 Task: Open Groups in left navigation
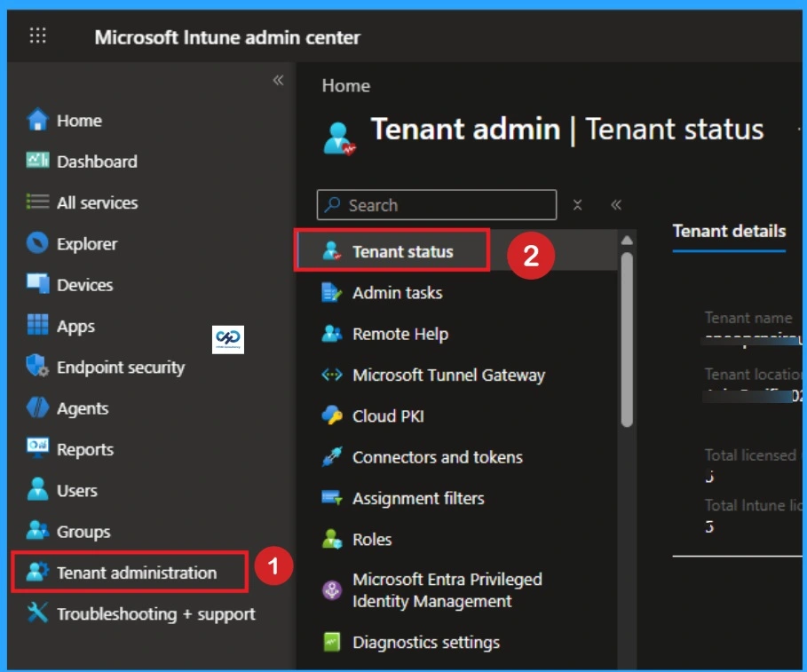(x=83, y=532)
